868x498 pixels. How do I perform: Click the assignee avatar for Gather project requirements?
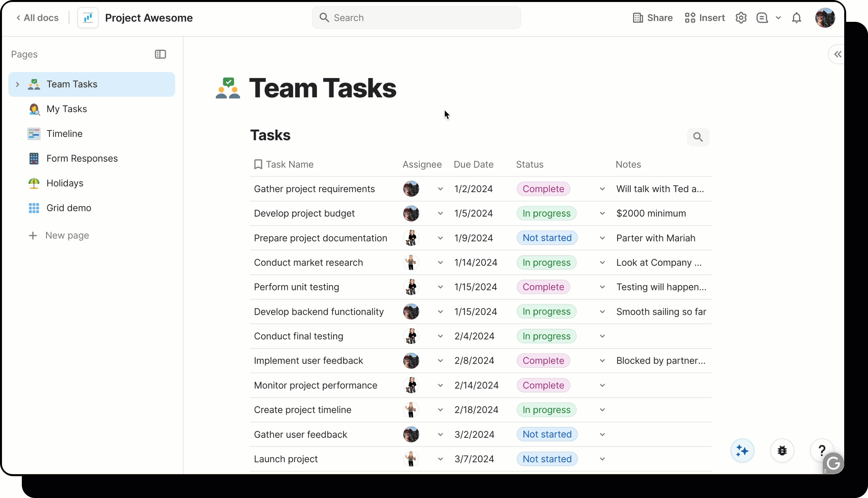(x=411, y=189)
